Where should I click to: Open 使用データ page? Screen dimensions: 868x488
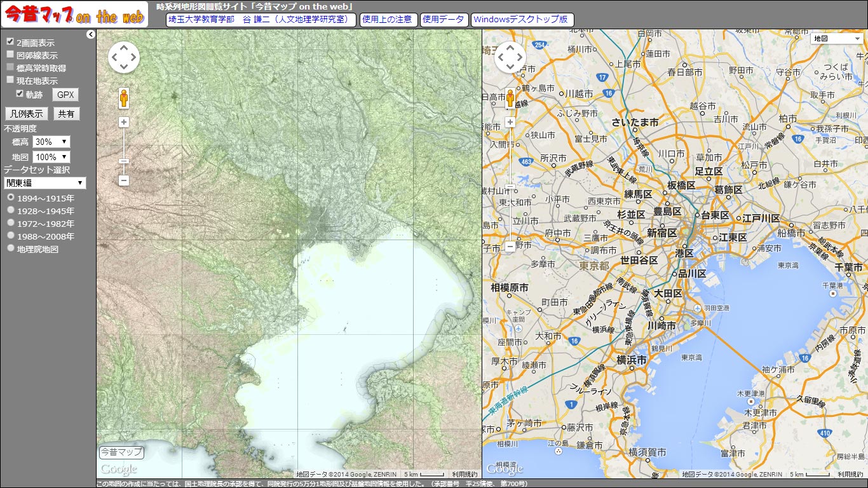point(444,20)
